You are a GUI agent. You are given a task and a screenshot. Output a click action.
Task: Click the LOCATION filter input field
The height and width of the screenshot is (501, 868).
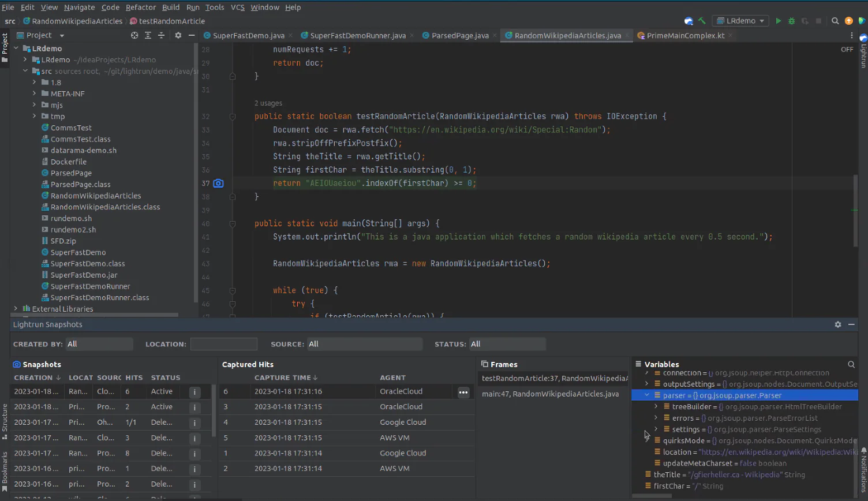223,344
